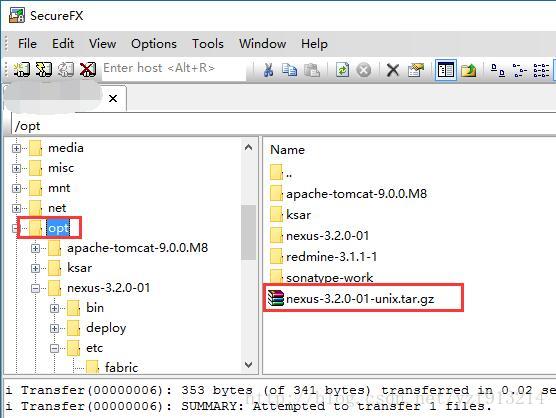The image size is (556, 418).
Task: Click the Enter host input field
Action: click(x=174, y=68)
